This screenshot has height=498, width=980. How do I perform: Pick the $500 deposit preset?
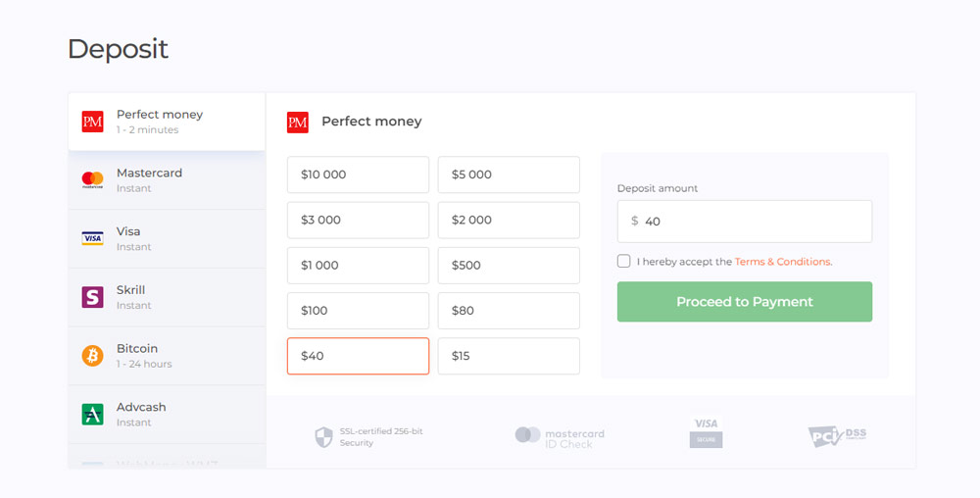(x=509, y=266)
